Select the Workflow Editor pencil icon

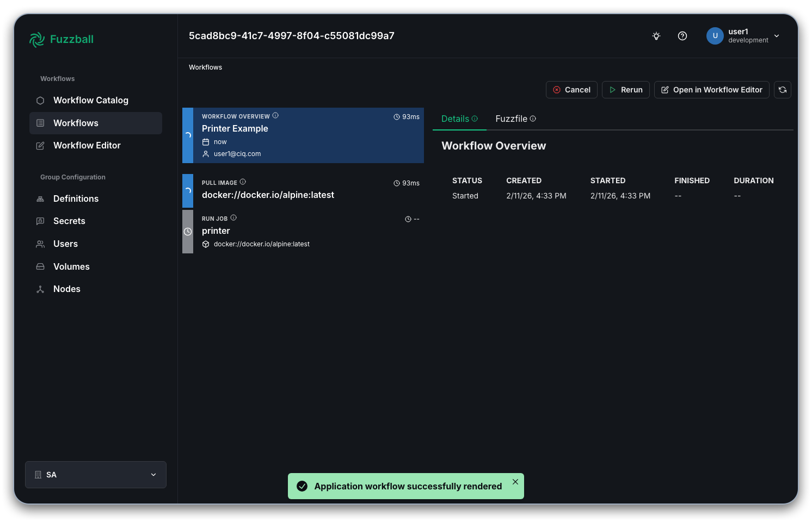click(40, 145)
